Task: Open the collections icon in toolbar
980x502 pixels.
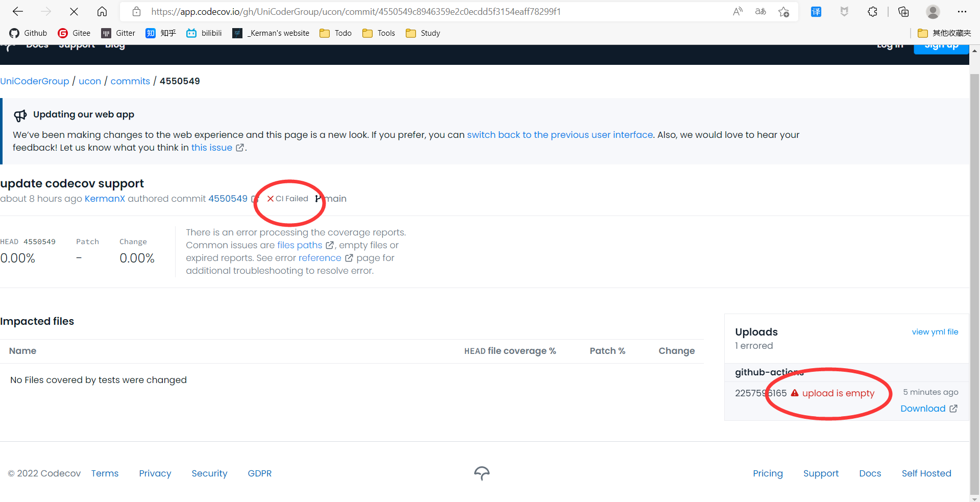Action: tap(903, 11)
